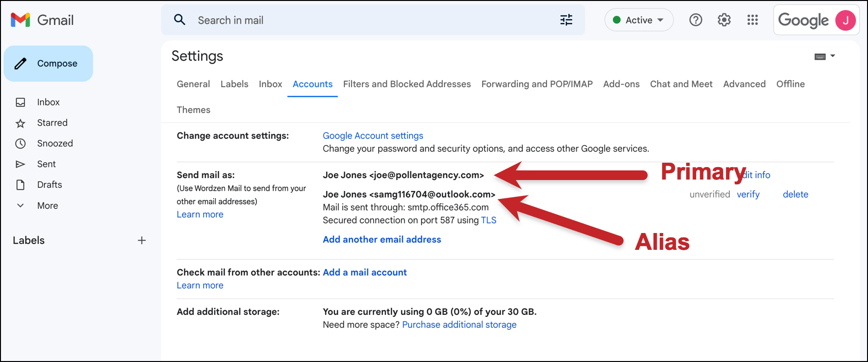This screenshot has width=868, height=362.
Task: Click the 'Joe Jones <joe@pollentagency.com>' text
Action: click(x=403, y=175)
